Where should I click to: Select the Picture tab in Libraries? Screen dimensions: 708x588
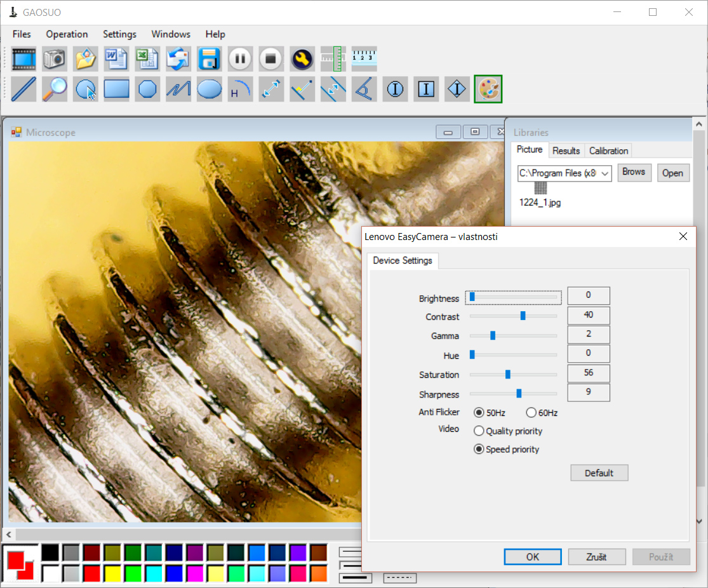[530, 149]
